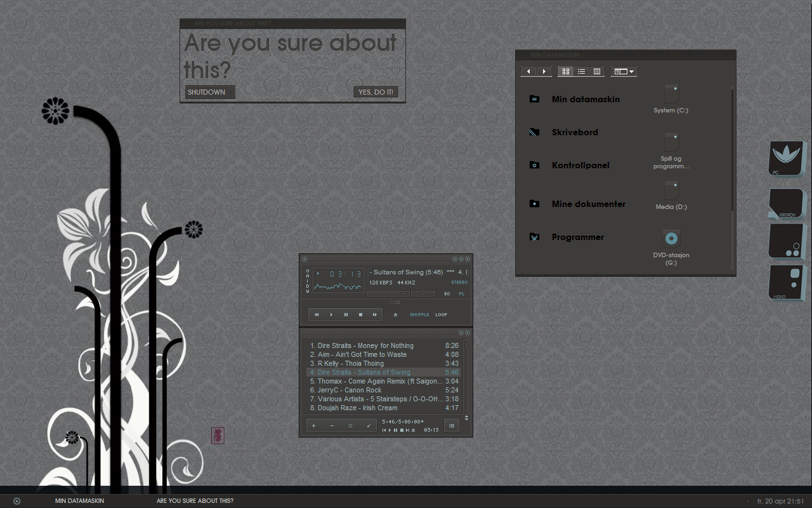Adjust the volume slider in player
This screenshot has width=812, height=508.
pyautogui.click(x=388, y=293)
